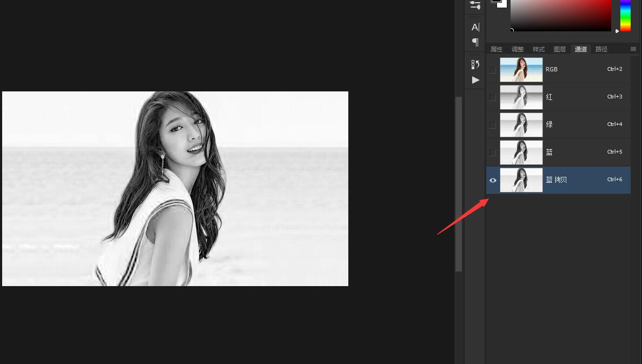The height and width of the screenshot is (364, 642).
Task: Click the Ctrl+3 shortcut label
Action: click(614, 97)
